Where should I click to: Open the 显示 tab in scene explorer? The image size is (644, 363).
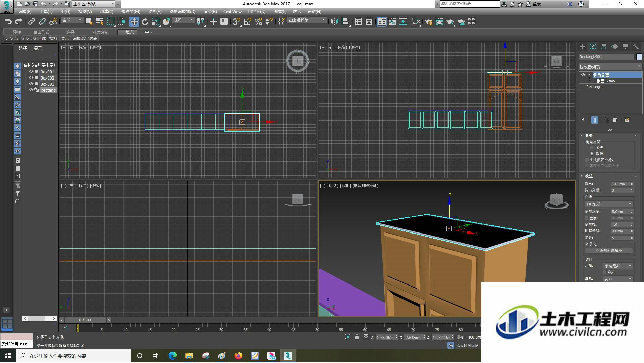click(38, 48)
